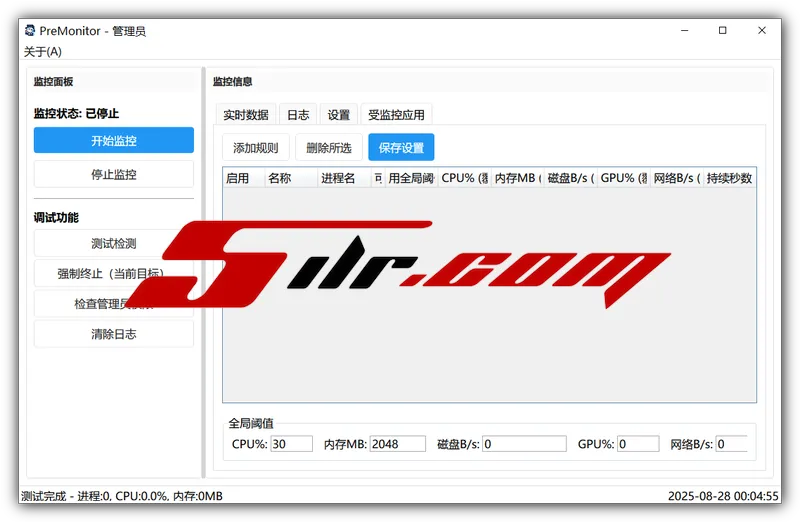Click the CPU% column header
The width and height of the screenshot is (800, 522).
point(464,178)
